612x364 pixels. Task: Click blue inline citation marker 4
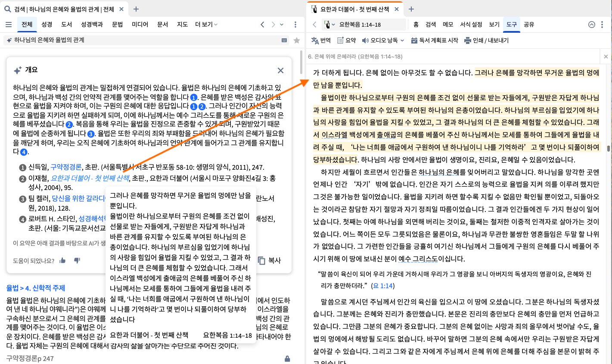point(24,152)
